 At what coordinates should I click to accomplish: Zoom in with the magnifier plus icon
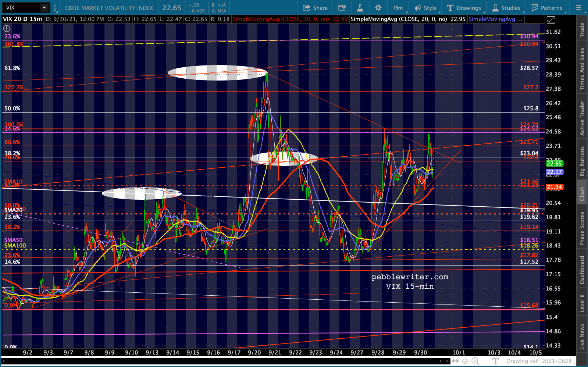click(x=475, y=361)
